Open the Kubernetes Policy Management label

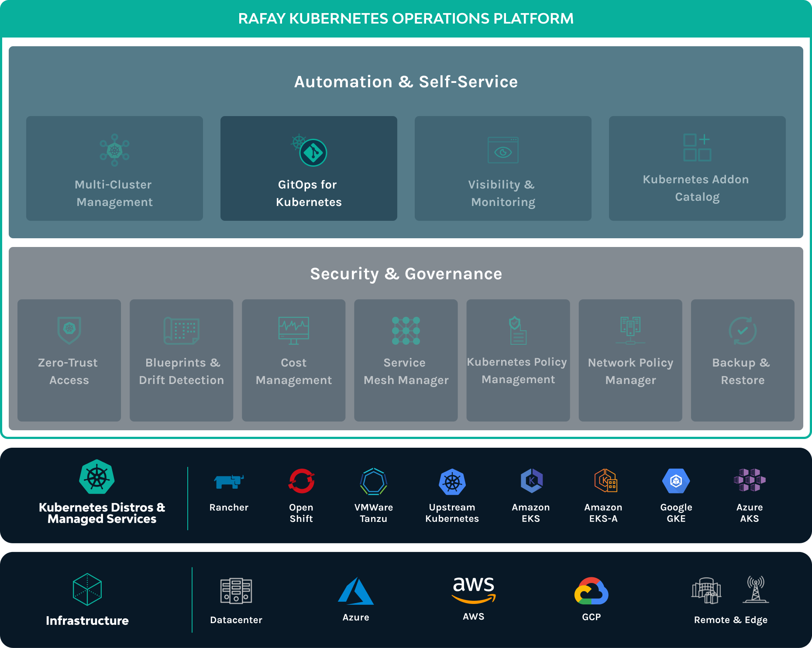coord(517,370)
